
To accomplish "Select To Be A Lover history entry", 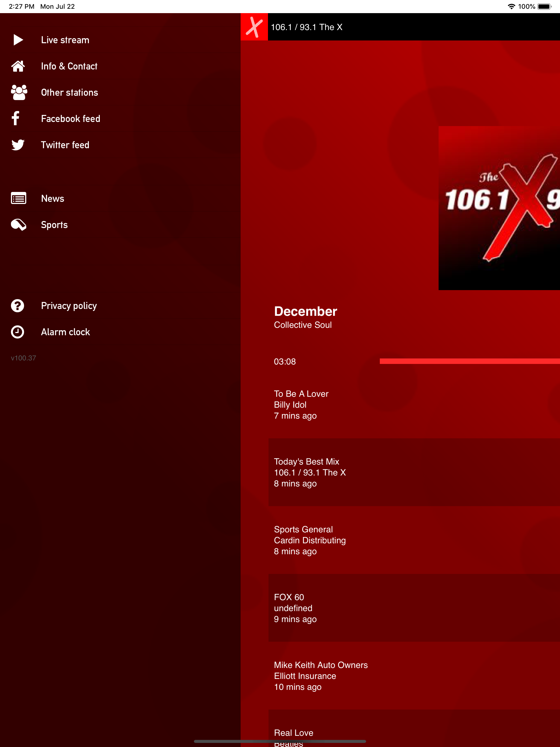I will (x=414, y=405).
